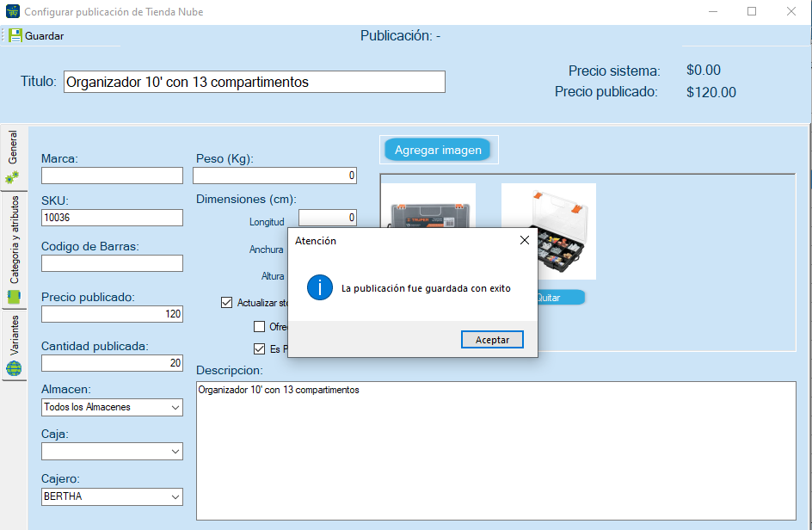812x530 pixels.
Task: Click the Titulo input field
Action: 255,82
